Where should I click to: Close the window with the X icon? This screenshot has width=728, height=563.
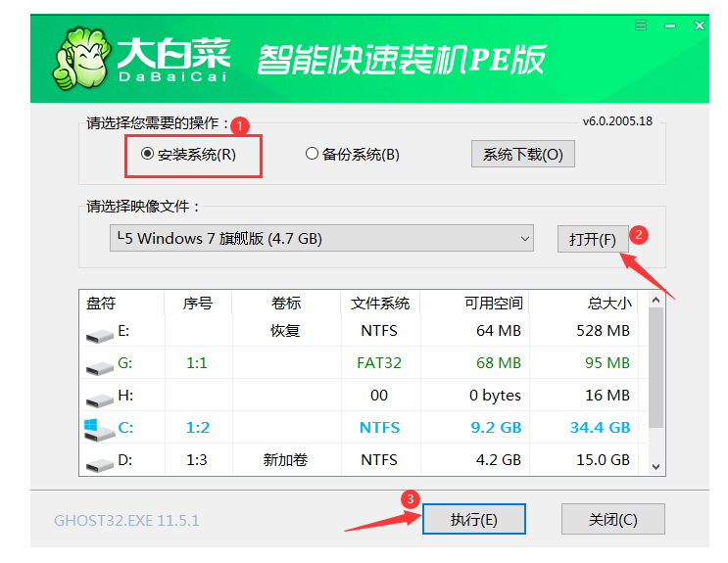[x=700, y=25]
